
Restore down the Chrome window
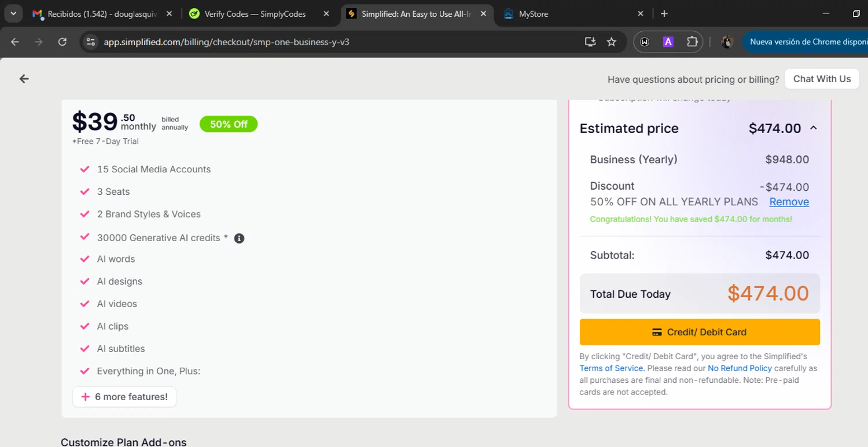coord(856,13)
